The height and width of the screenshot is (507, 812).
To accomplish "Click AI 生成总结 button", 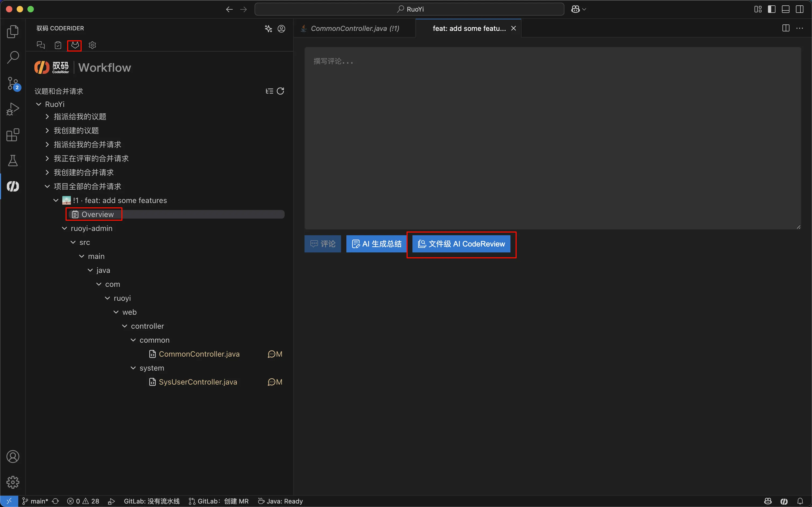I will point(376,244).
